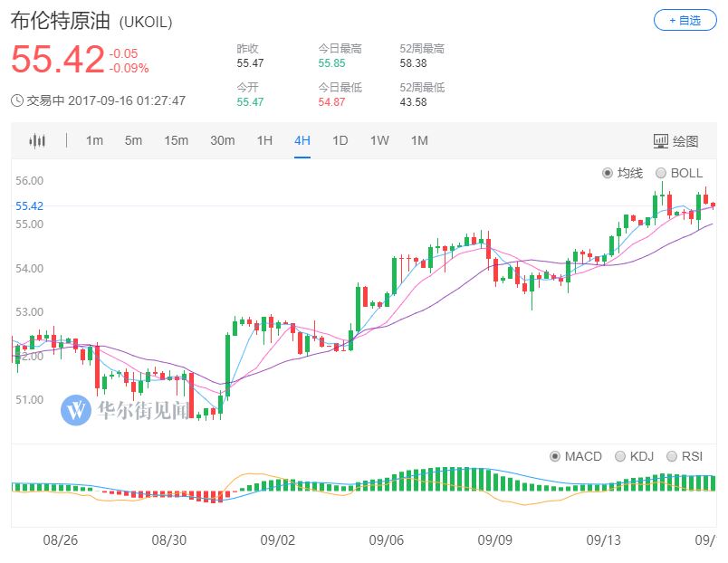Open the 绘图 drawing tool
Viewport: 728px width, 563px height.
pos(677,140)
